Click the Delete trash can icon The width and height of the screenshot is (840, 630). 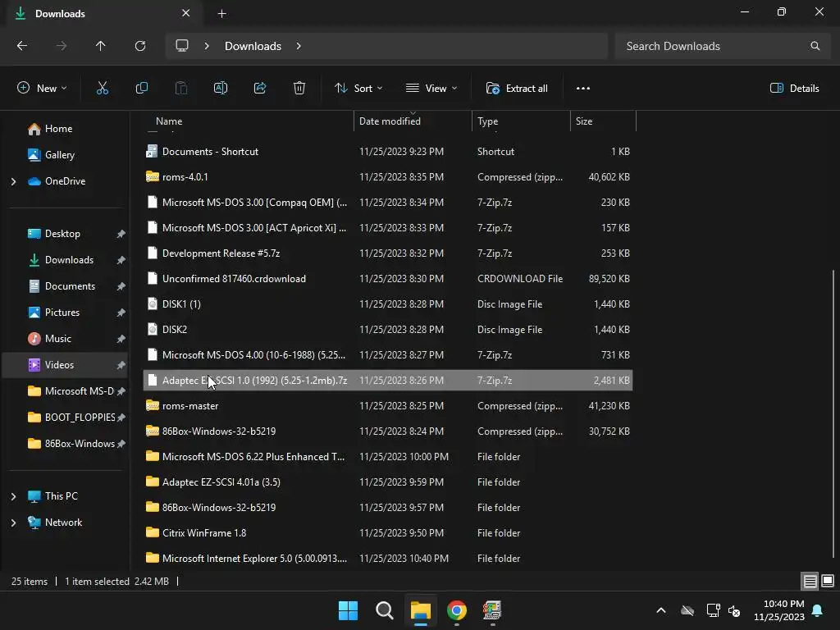click(299, 89)
